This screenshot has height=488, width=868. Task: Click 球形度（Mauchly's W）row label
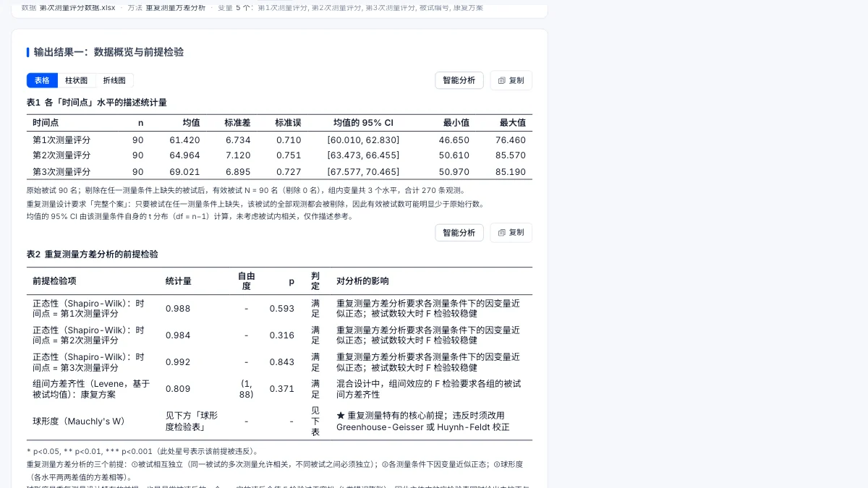click(x=79, y=421)
